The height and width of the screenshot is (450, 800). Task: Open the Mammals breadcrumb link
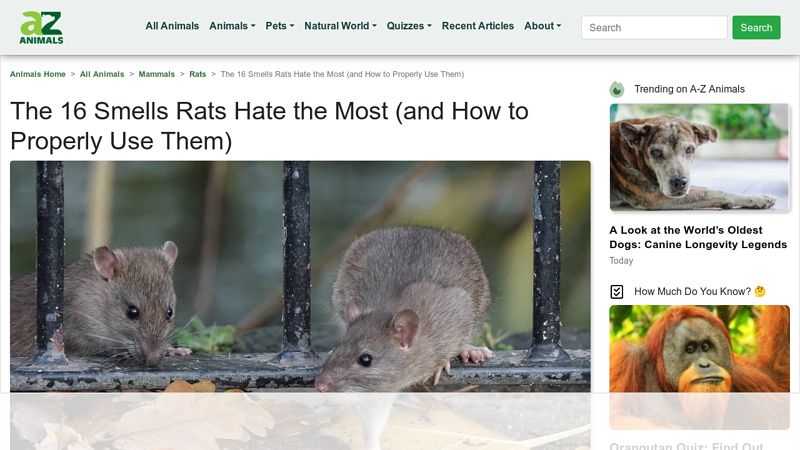(x=157, y=74)
